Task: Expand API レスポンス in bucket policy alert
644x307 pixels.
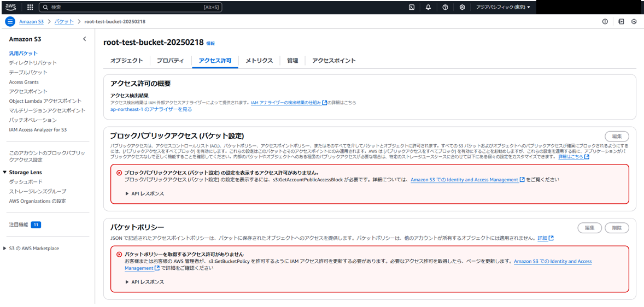Action: click(145, 282)
